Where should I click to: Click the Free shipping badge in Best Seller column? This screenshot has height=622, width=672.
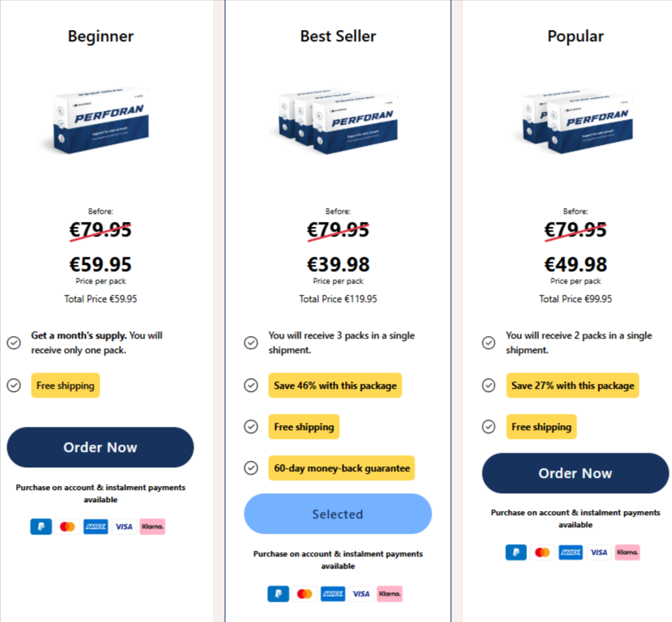(x=304, y=427)
